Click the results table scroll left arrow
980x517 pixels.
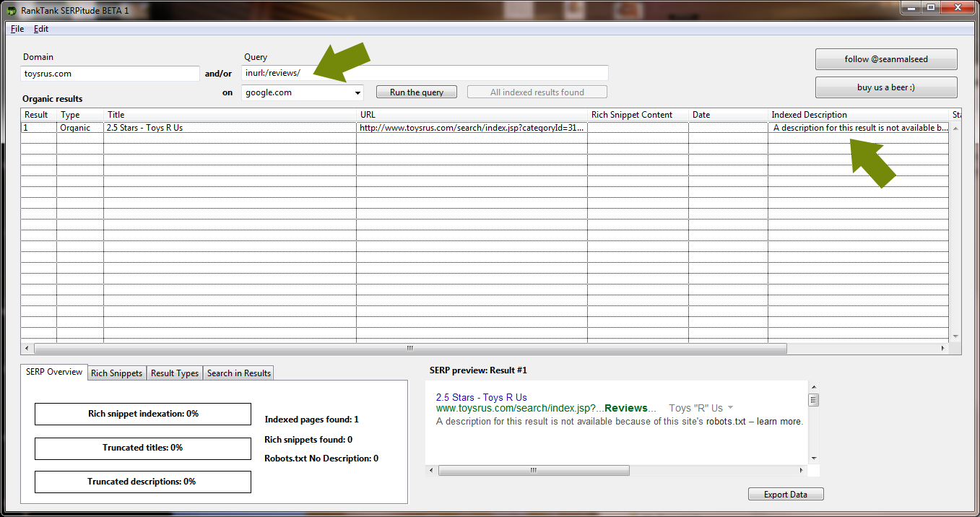27,348
